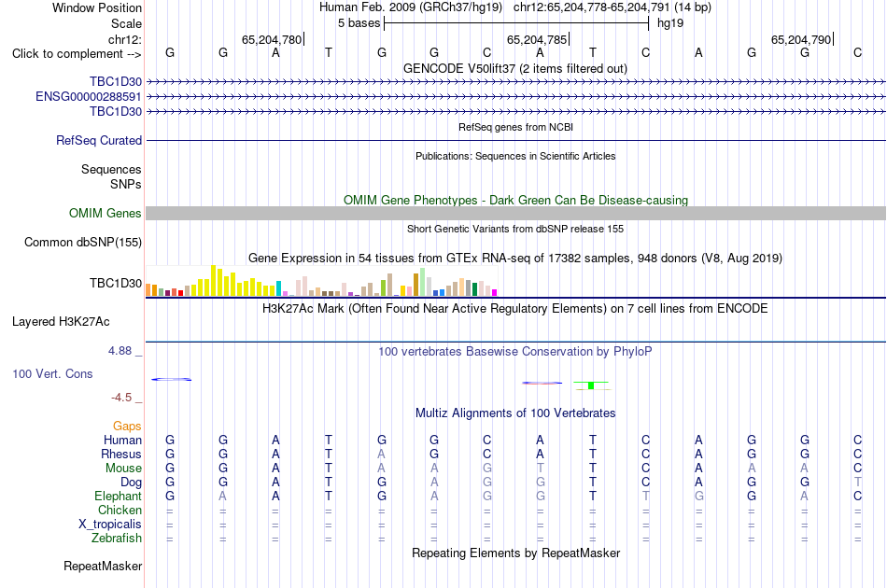
Task: Click the OMIM Genes track label
Action: [x=105, y=213]
